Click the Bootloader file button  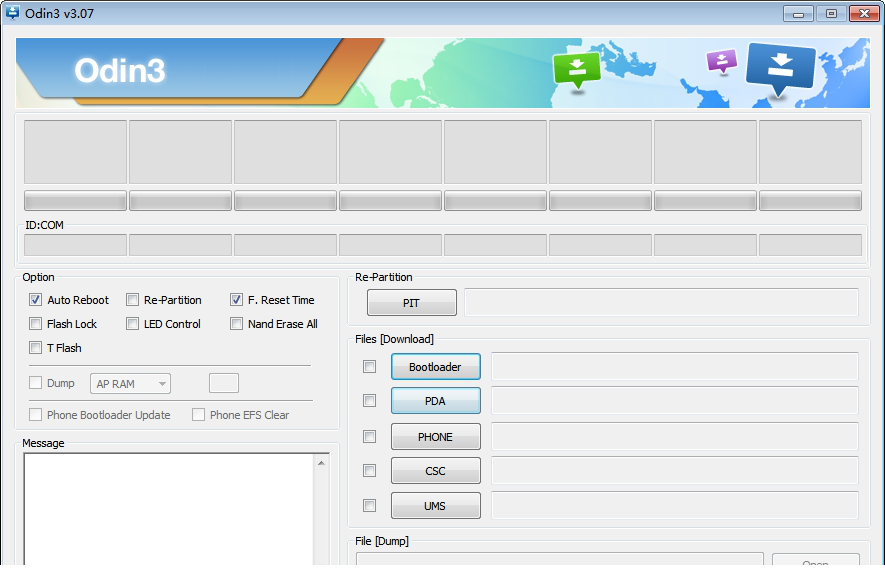(x=435, y=367)
